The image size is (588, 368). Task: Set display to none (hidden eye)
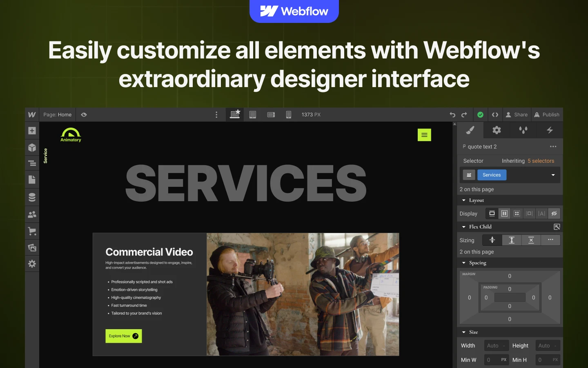(x=554, y=213)
